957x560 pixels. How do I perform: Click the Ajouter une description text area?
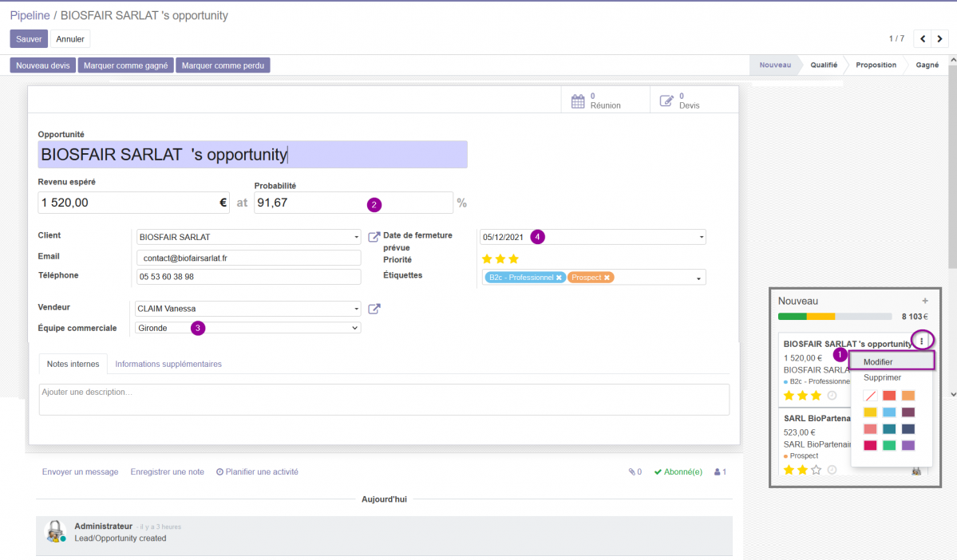point(384,400)
